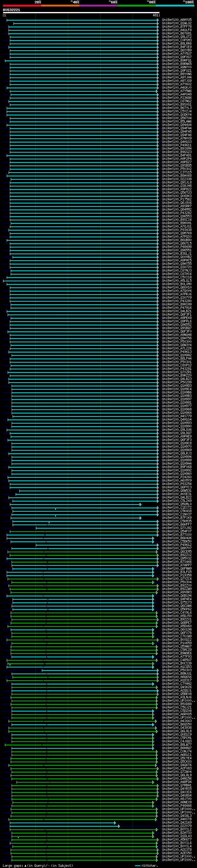The width and height of the screenshot is (197, 868).
Task: Open hit UniRef100_A8HYU5
Action: pos(177,20)
